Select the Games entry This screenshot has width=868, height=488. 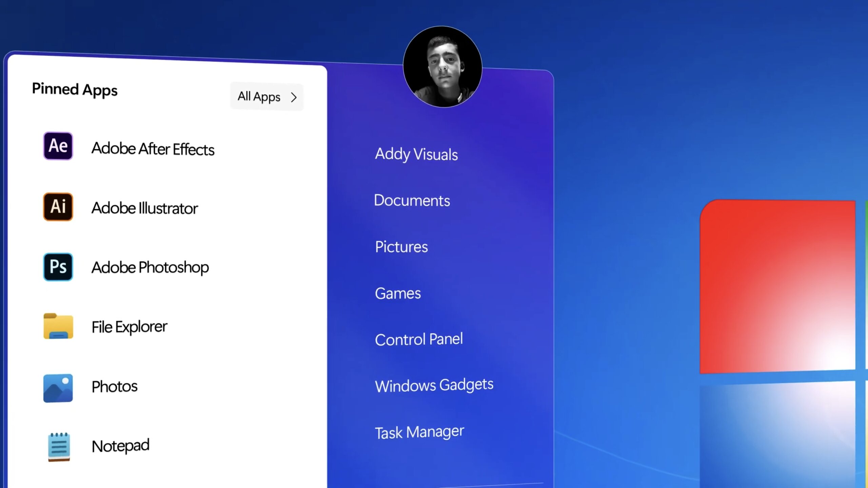398,293
